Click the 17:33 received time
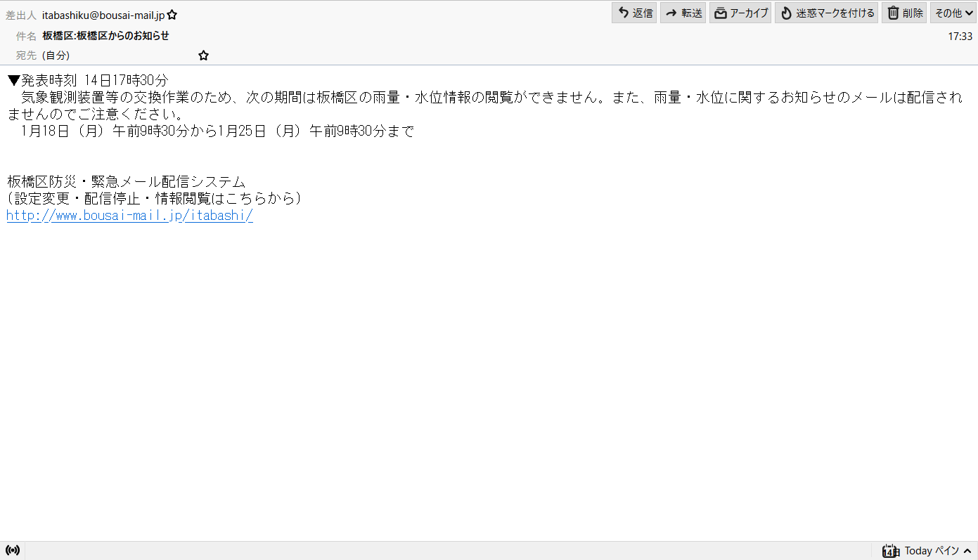The image size is (978, 560). click(x=960, y=37)
